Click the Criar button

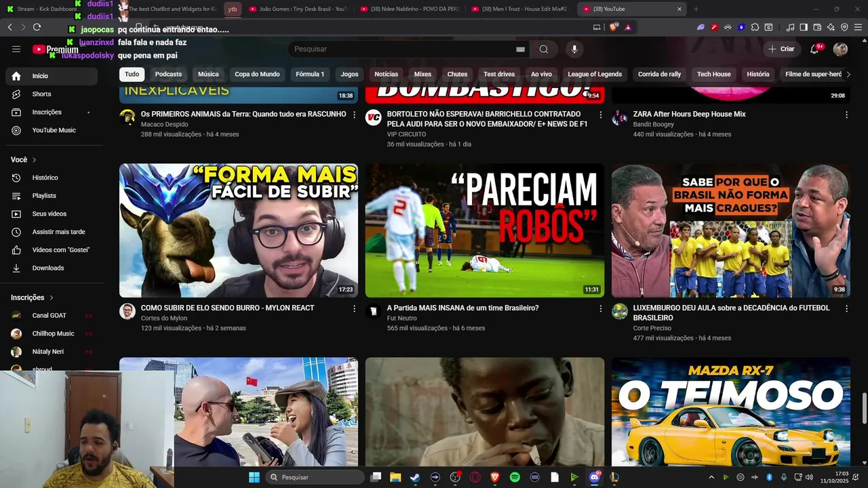[781, 49]
